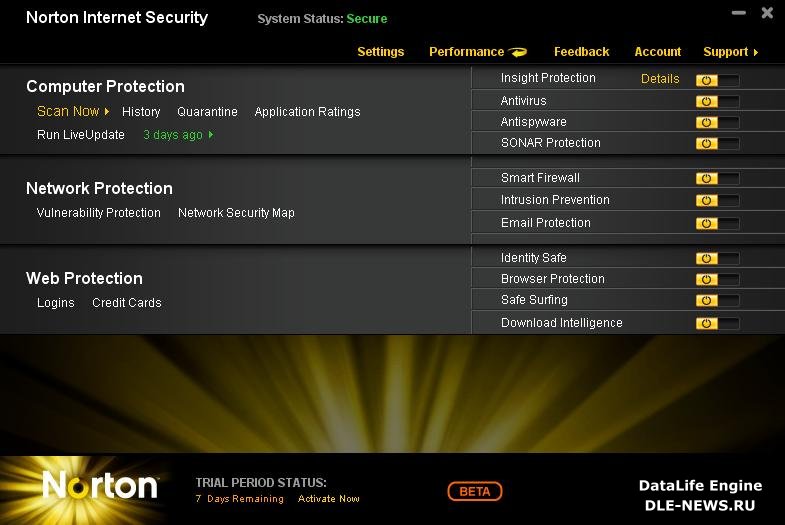
Task: Click the Activate Now link
Action: pos(328,498)
